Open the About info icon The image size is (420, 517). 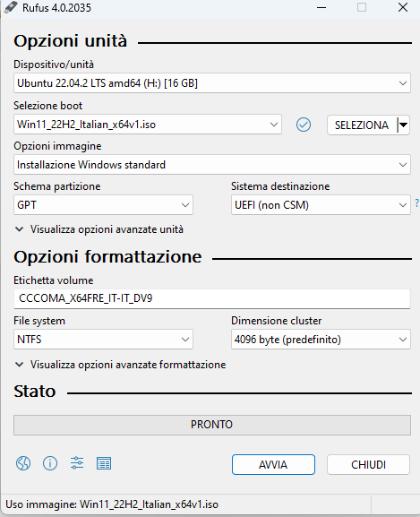point(50,463)
